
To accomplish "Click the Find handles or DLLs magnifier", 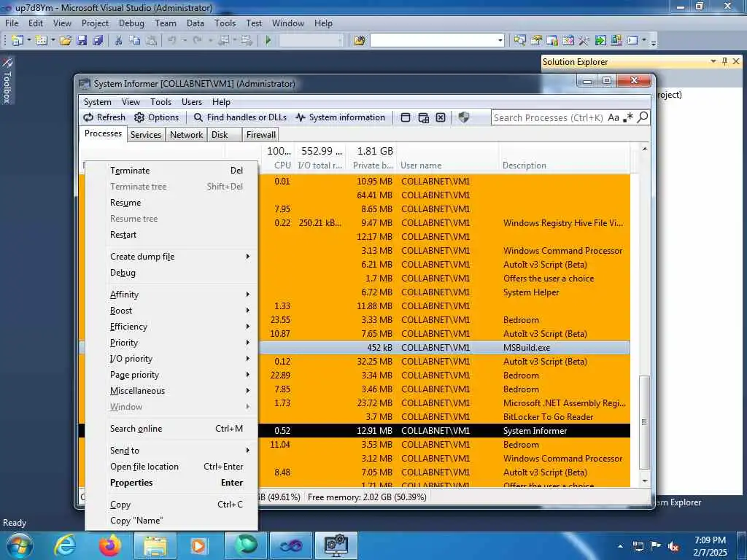I will (x=198, y=117).
